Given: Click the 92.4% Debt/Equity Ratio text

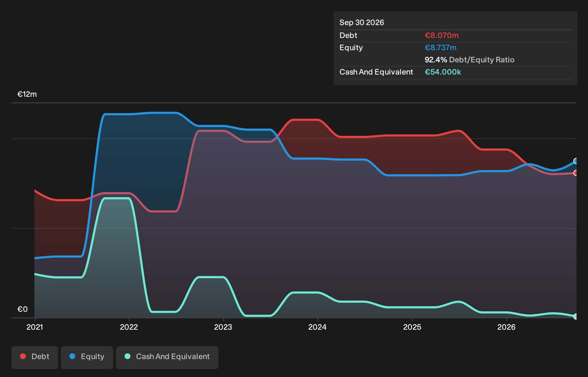Looking at the screenshot, I should pos(469,60).
